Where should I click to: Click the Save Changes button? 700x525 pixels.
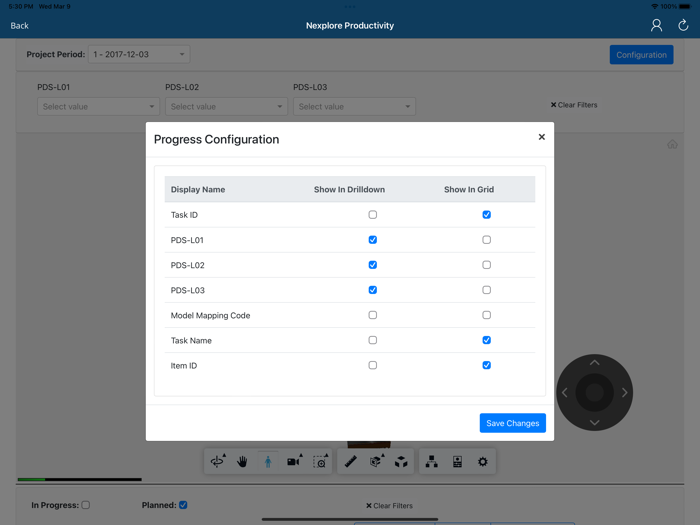pyautogui.click(x=512, y=423)
